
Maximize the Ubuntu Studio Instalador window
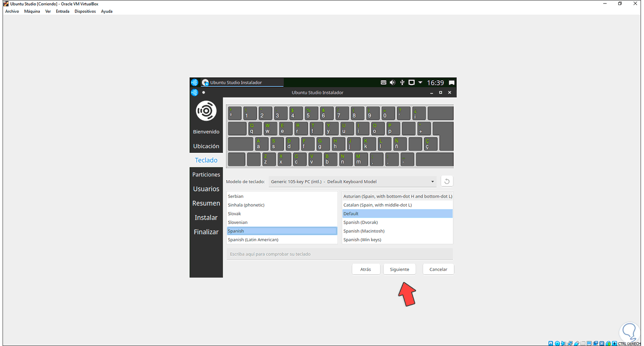pyautogui.click(x=440, y=92)
